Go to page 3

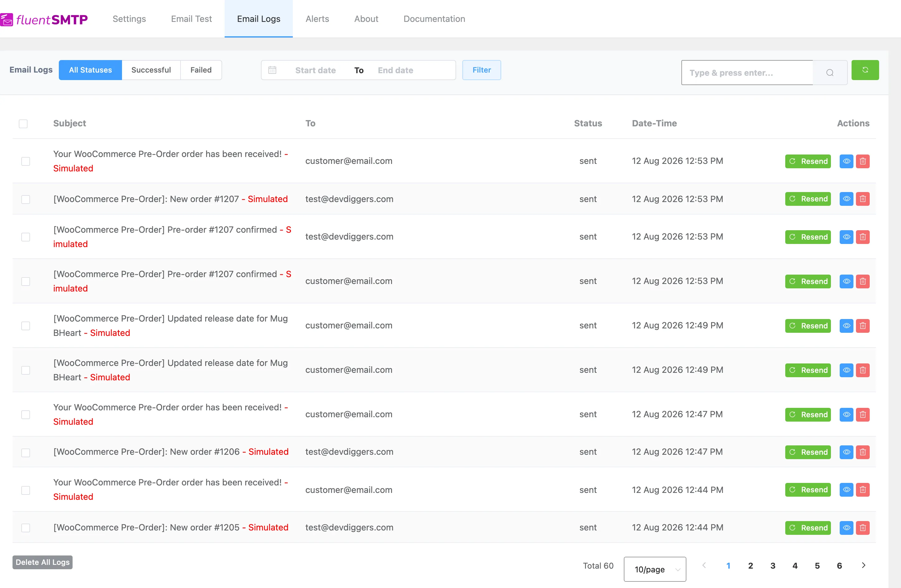pos(773,566)
